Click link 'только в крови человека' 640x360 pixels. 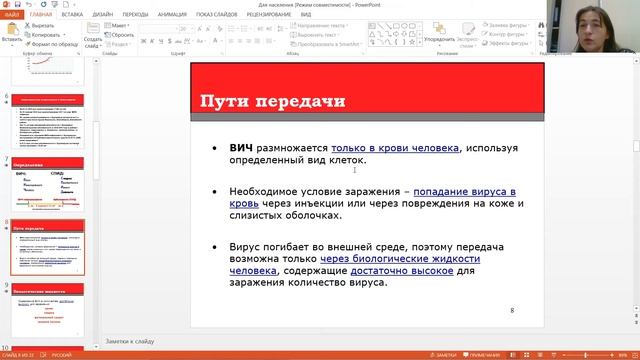click(x=395, y=148)
